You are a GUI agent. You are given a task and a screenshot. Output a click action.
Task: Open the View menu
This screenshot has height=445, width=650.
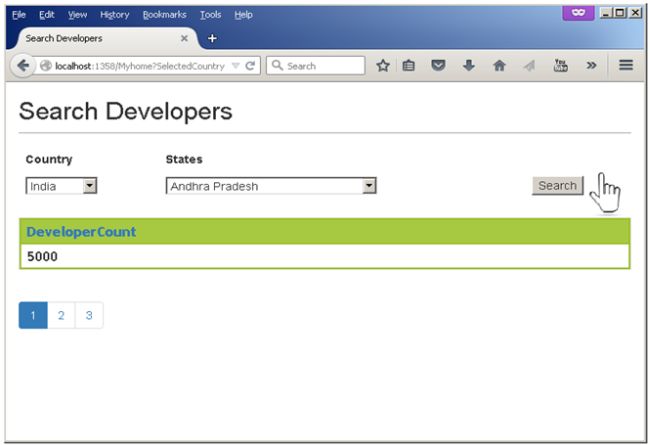78,15
